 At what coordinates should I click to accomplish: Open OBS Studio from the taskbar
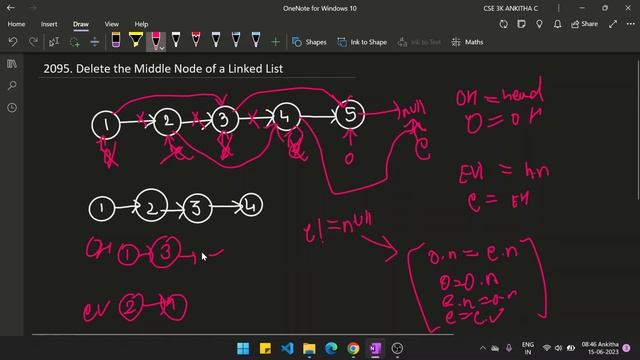[397, 348]
